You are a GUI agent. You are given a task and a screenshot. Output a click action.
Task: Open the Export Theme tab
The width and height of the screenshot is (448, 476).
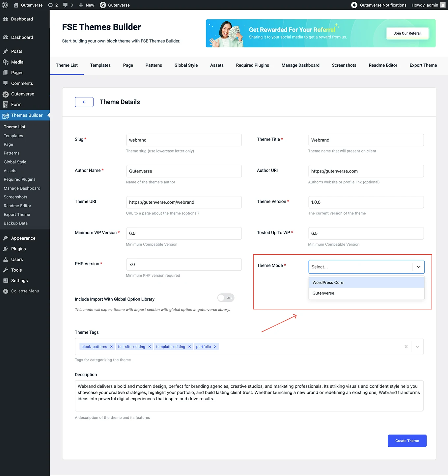[x=423, y=65]
